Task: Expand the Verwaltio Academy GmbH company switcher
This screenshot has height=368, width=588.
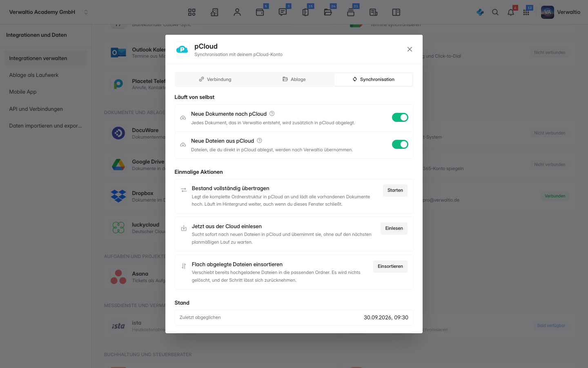Action: [x=49, y=12]
